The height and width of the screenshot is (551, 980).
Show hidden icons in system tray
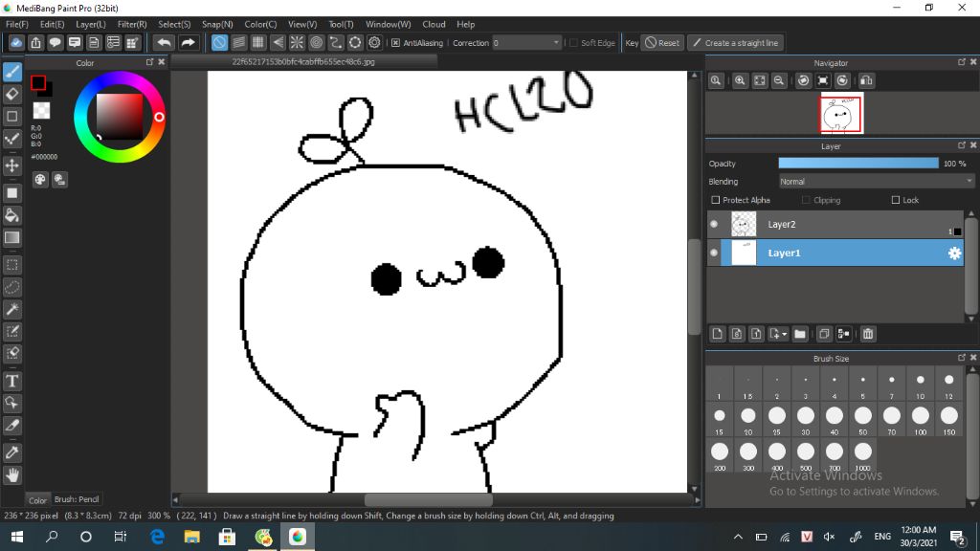click(x=738, y=537)
